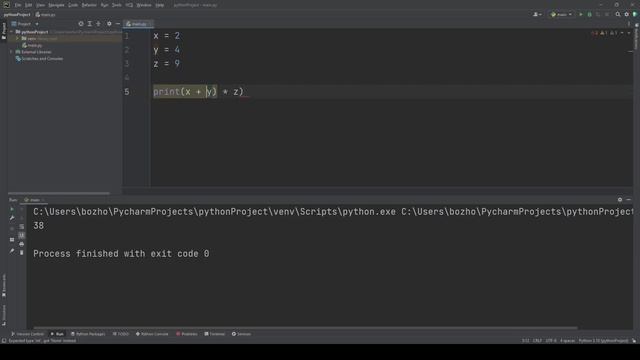
Task: Open the View menu
Action: [x=40, y=5]
